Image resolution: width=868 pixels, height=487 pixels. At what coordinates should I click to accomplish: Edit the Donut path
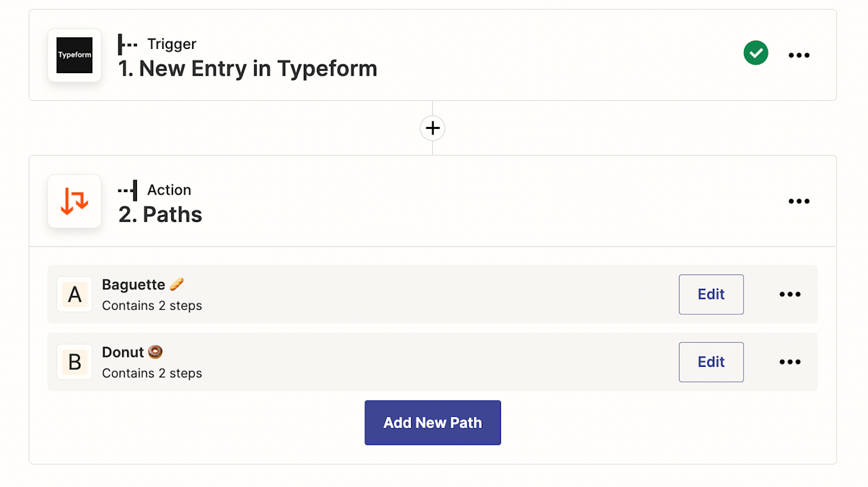pos(711,362)
